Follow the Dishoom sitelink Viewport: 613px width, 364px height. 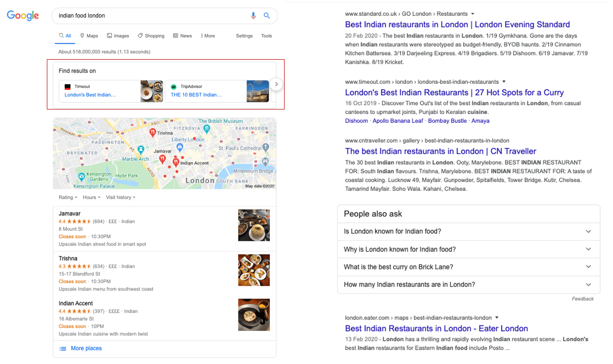point(356,121)
